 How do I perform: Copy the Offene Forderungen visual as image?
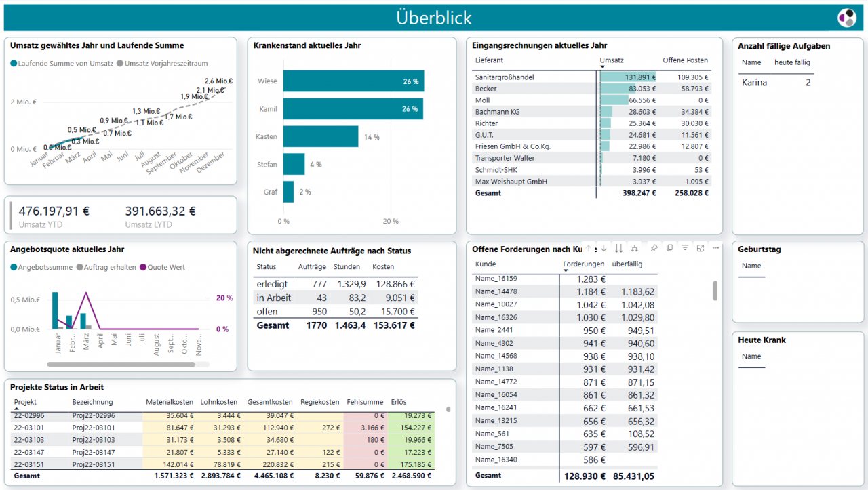[x=670, y=249]
